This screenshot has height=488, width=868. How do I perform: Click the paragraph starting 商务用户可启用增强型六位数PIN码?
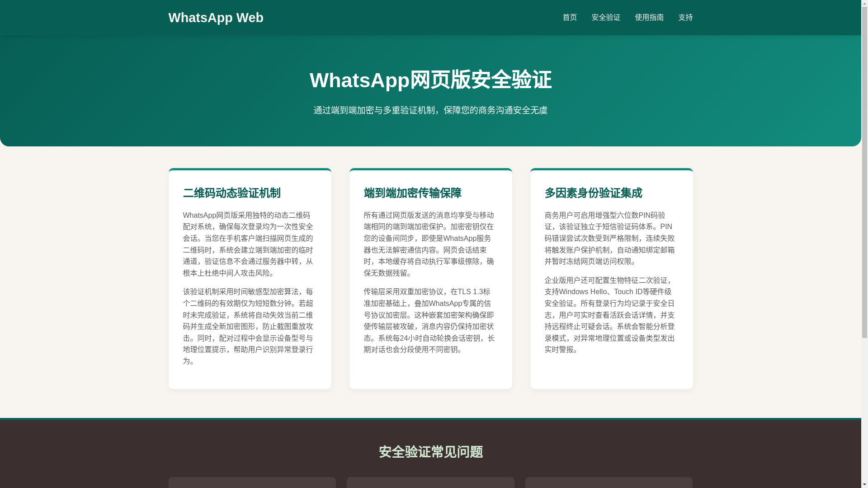[x=610, y=238]
